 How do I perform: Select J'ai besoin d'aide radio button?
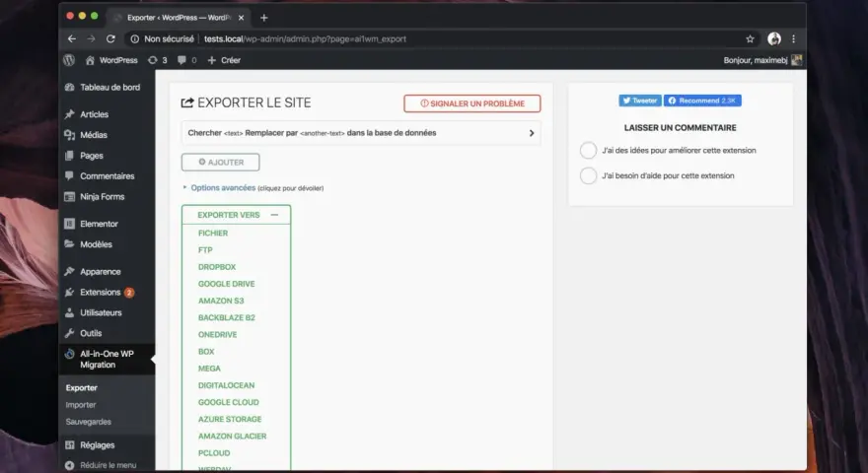(x=588, y=175)
